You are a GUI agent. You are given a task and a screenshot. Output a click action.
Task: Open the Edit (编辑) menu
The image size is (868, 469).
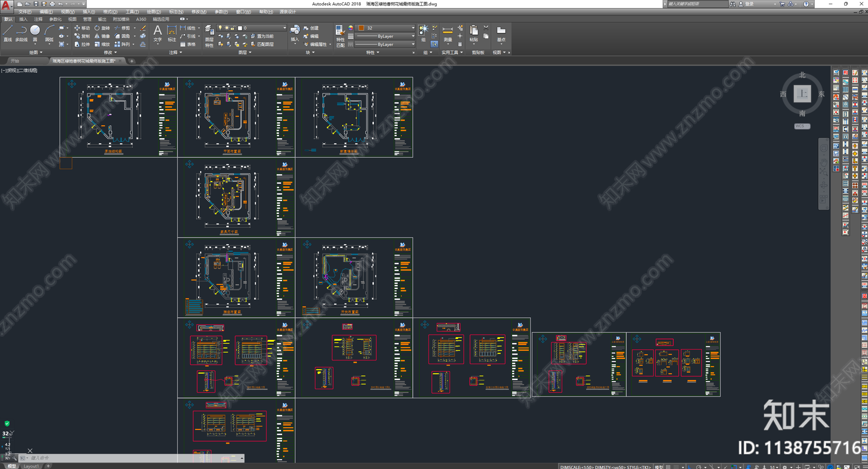(x=46, y=12)
